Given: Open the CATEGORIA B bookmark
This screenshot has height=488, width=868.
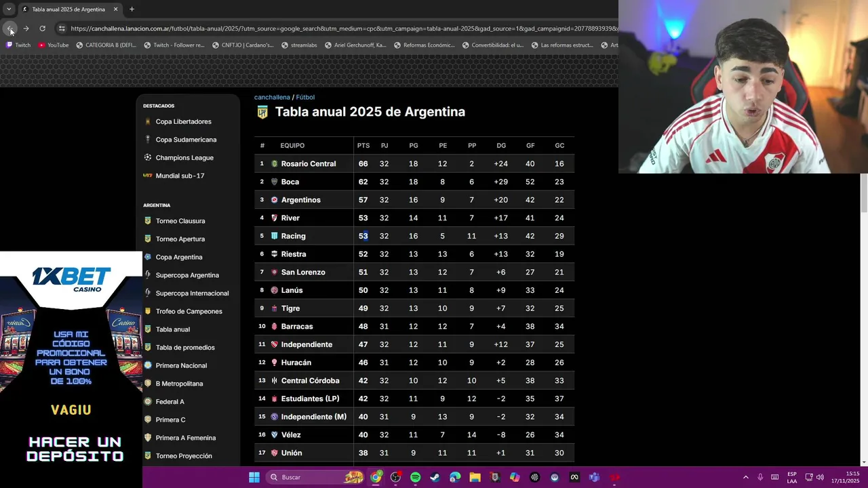Looking at the screenshot, I should 106,45.
